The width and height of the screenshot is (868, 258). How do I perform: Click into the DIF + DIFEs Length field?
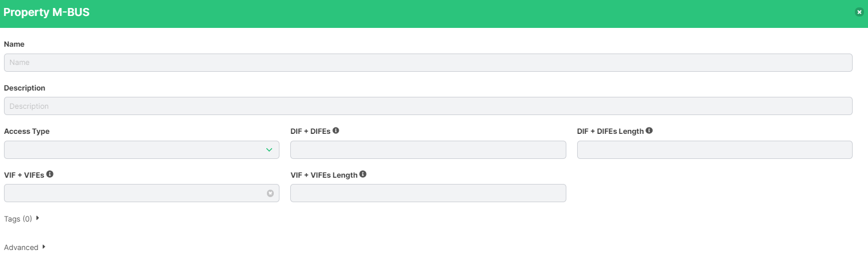[x=715, y=150]
